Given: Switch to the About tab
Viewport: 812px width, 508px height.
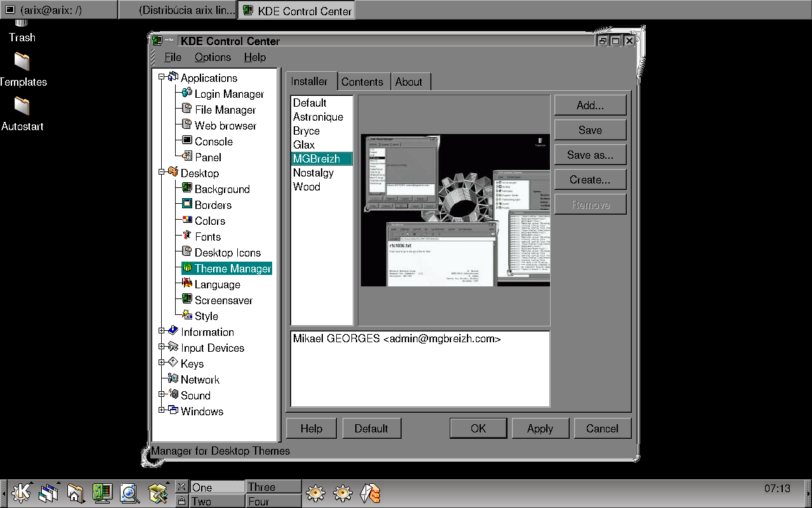Looking at the screenshot, I should [x=409, y=82].
